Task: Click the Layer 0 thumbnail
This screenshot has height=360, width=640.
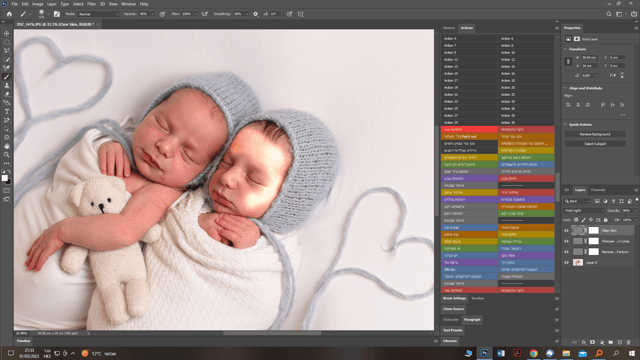Action: [x=578, y=262]
